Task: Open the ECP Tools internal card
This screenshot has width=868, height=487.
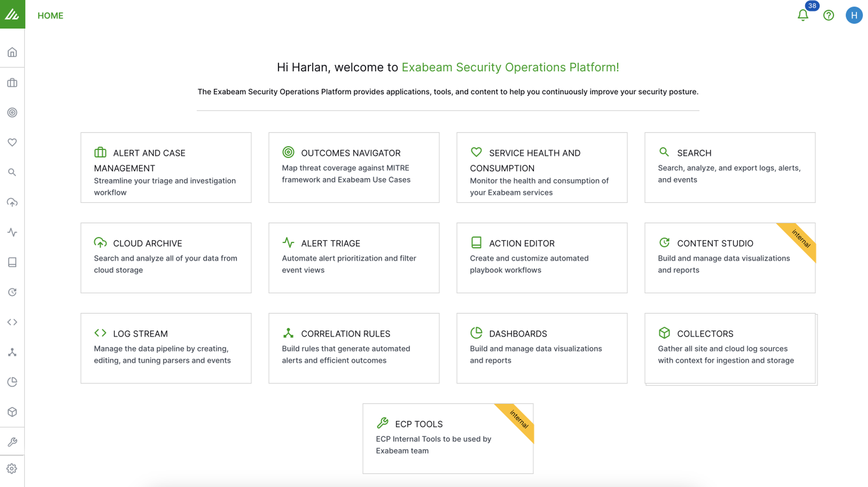Action: tap(447, 438)
